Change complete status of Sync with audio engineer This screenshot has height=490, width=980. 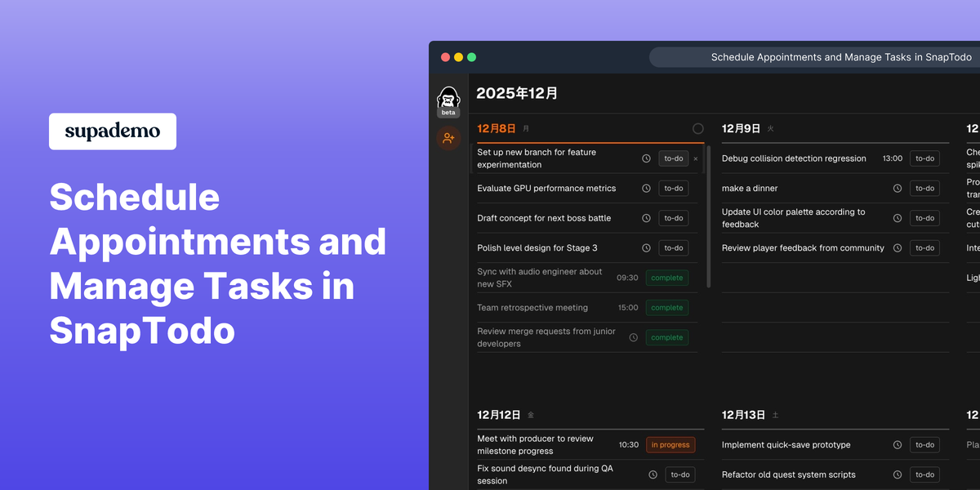[667, 278]
